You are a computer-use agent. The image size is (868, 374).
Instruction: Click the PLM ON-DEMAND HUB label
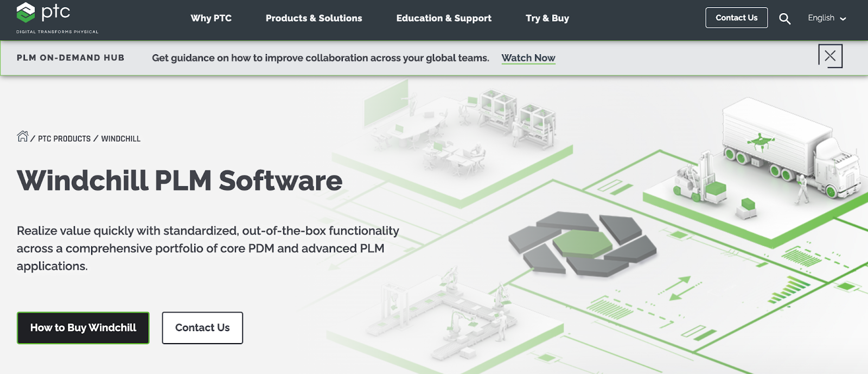pos(71,58)
